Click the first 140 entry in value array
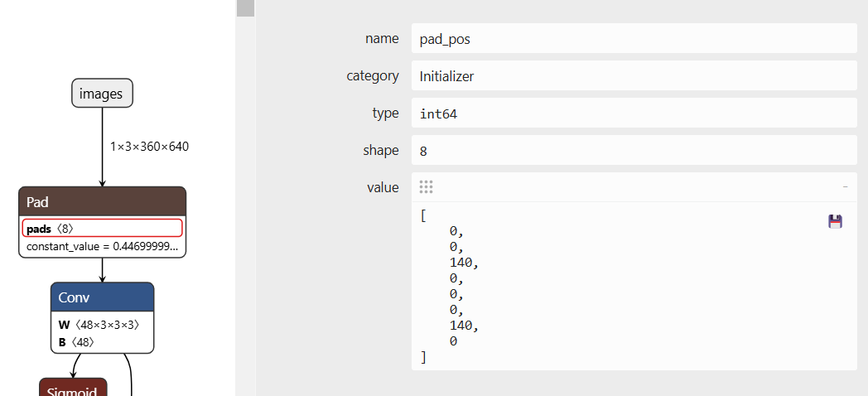 point(463,263)
